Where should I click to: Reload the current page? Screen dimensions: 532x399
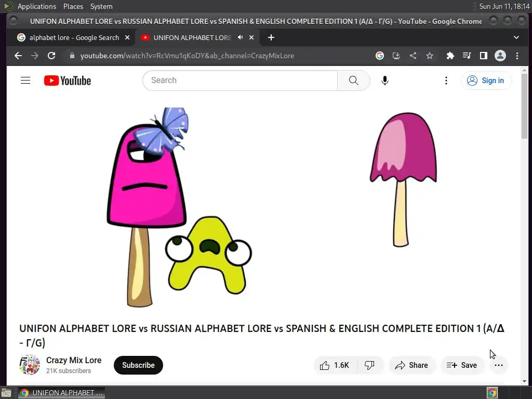51,56
